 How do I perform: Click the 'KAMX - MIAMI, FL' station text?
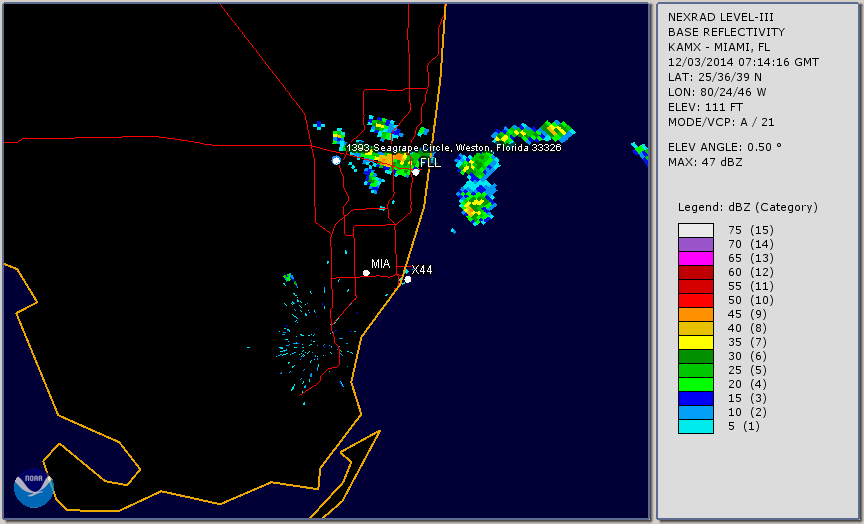[x=719, y=47]
